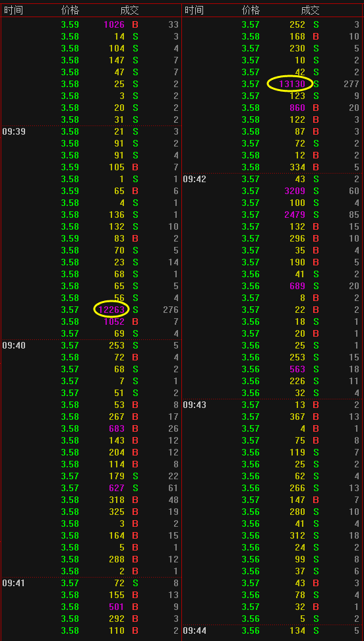
Task: Click the right 价格 column header
Action: (x=251, y=10)
